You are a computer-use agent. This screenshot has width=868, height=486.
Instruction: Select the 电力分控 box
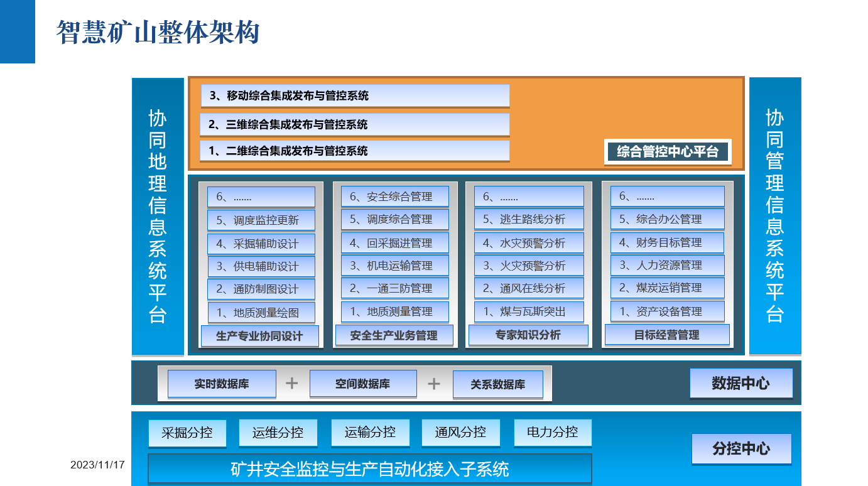(553, 432)
